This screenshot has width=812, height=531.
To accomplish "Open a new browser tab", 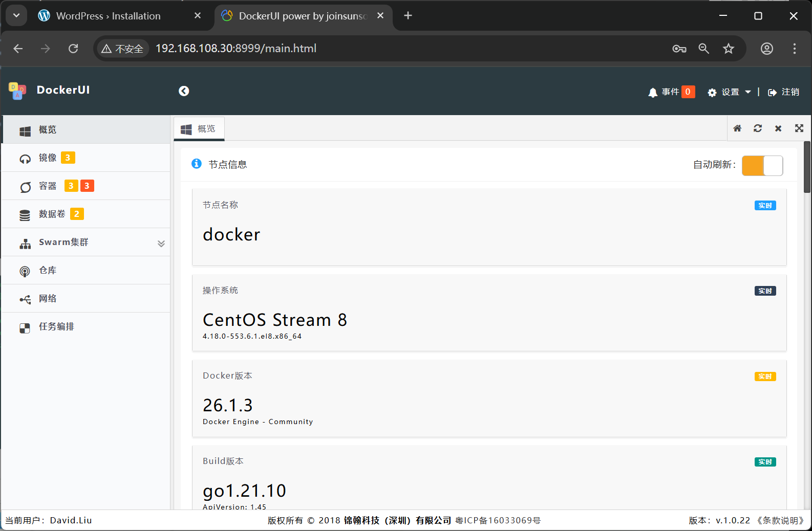I will click(x=408, y=16).
